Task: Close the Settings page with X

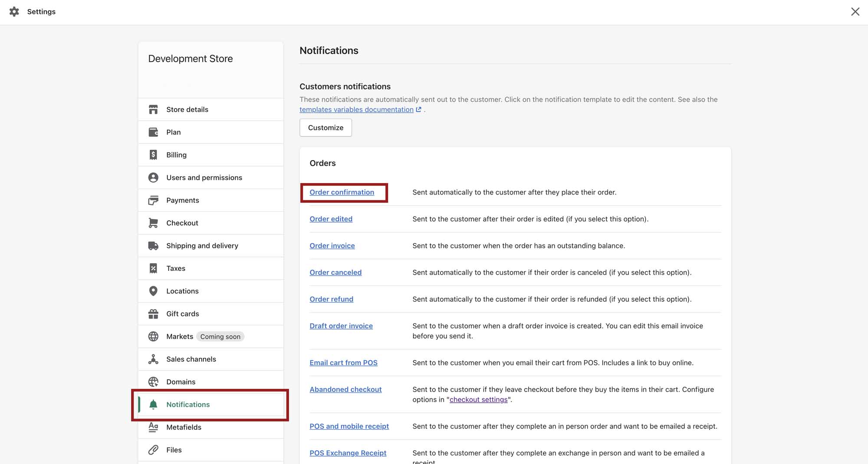Action: point(855,12)
